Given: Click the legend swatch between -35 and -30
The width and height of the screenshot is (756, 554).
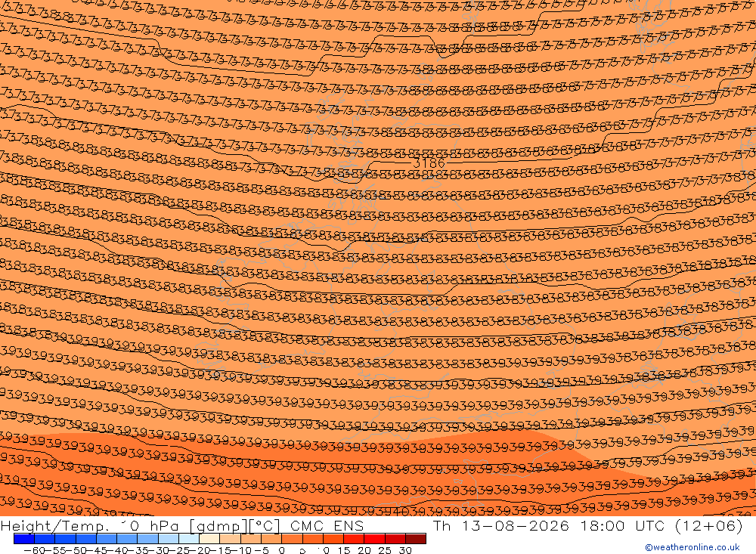Looking at the screenshot, I should point(148,539).
